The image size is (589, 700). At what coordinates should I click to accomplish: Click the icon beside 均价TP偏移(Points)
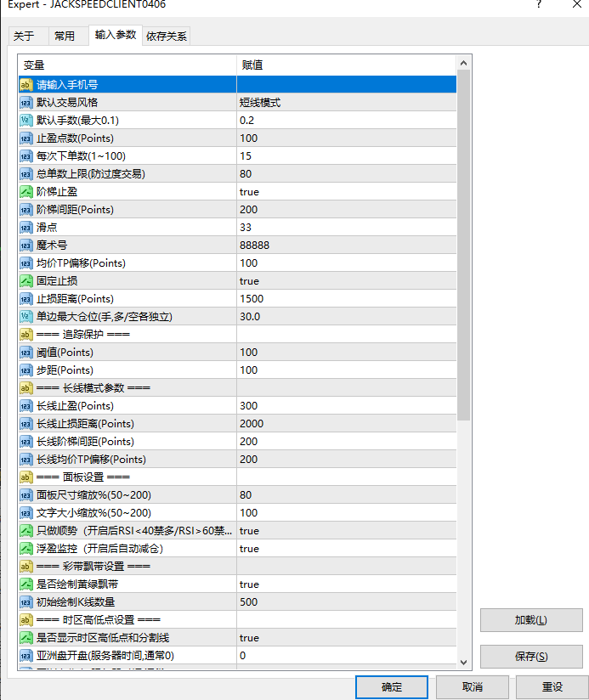(25, 263)
